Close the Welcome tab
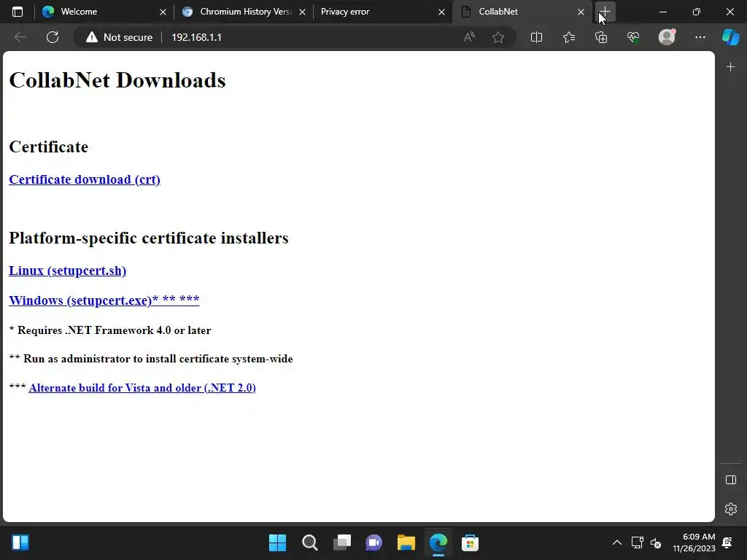Screen dimensions: 747x560 (163, 12)
